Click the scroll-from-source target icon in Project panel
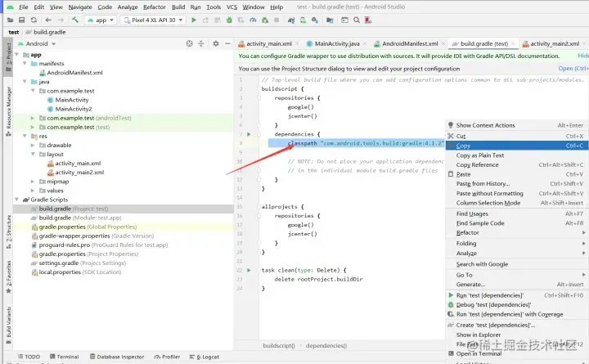Image resolution: width=589 pixels, height=364 pixels. pyautogui.click(x=189, y=43)
